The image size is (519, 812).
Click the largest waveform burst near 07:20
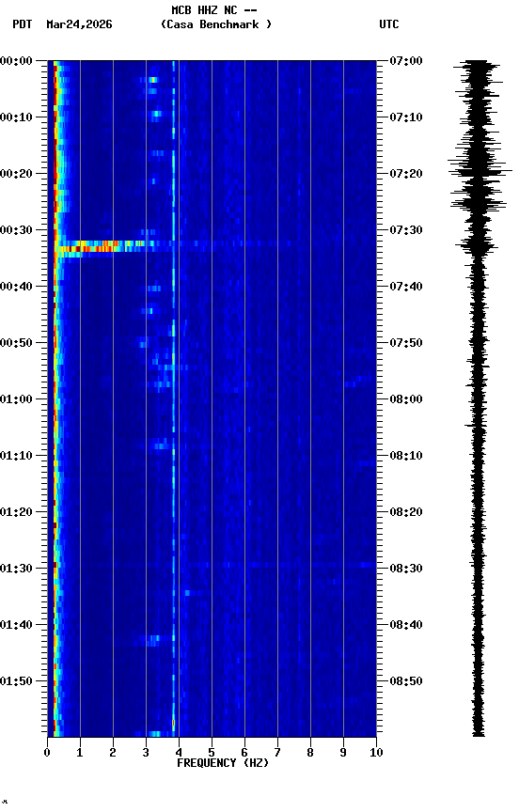480,169
